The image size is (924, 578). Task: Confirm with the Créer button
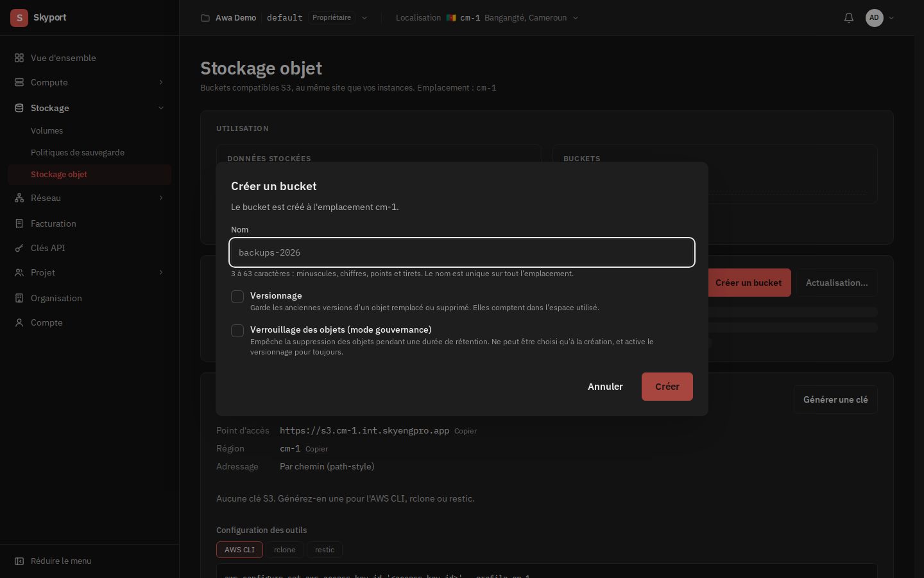click(x=667, y=387)
